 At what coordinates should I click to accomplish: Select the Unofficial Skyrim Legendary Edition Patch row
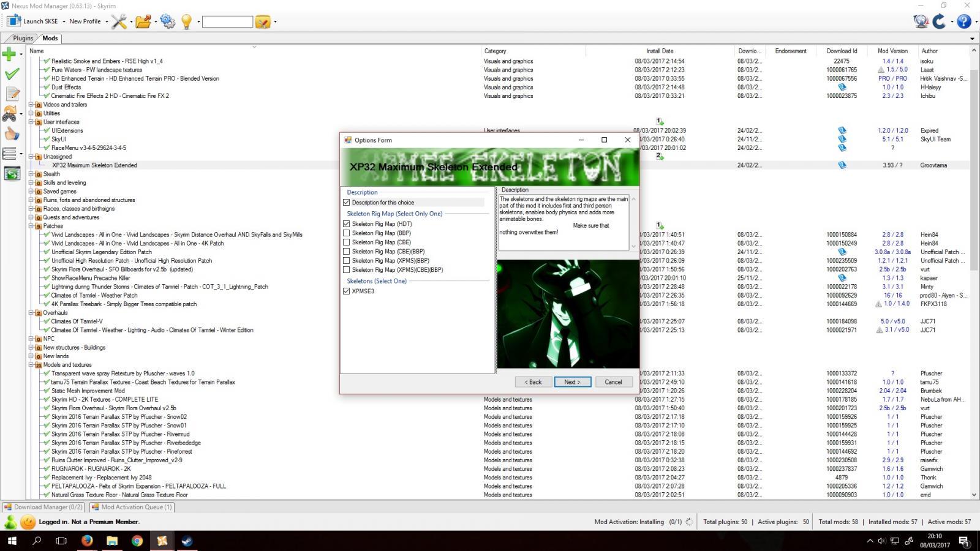102,252
